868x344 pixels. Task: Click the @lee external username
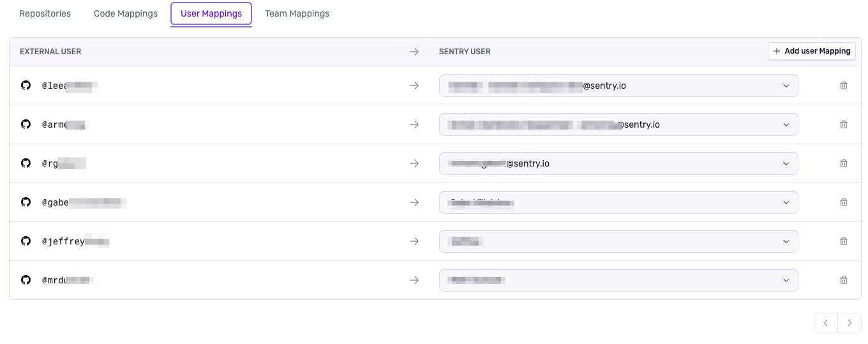[70, 86]
